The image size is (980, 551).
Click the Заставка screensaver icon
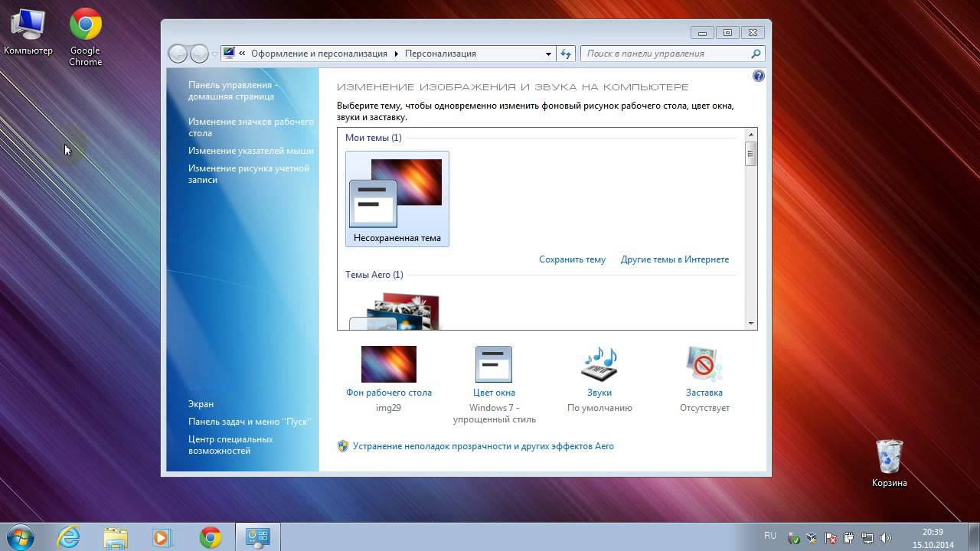coord(704,364)
